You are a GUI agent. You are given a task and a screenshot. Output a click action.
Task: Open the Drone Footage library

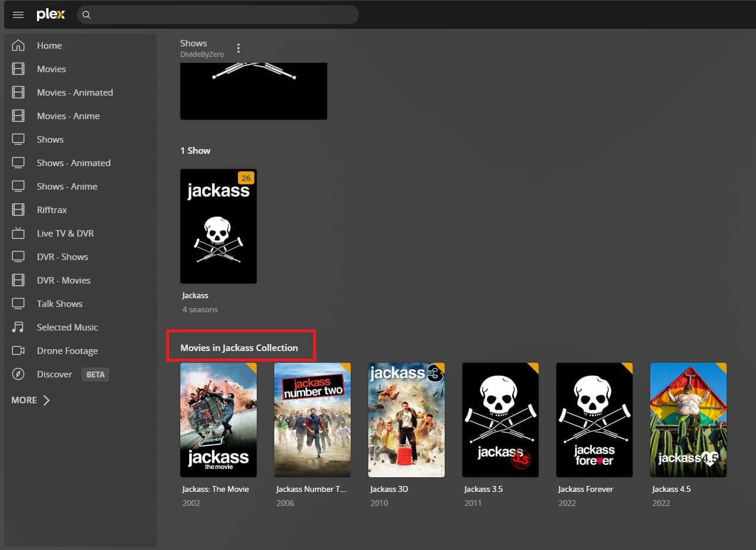[x=67, y=350]
